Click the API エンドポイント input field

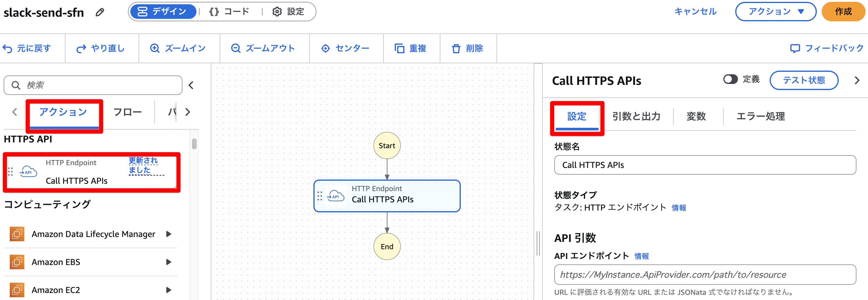(705, 275)
